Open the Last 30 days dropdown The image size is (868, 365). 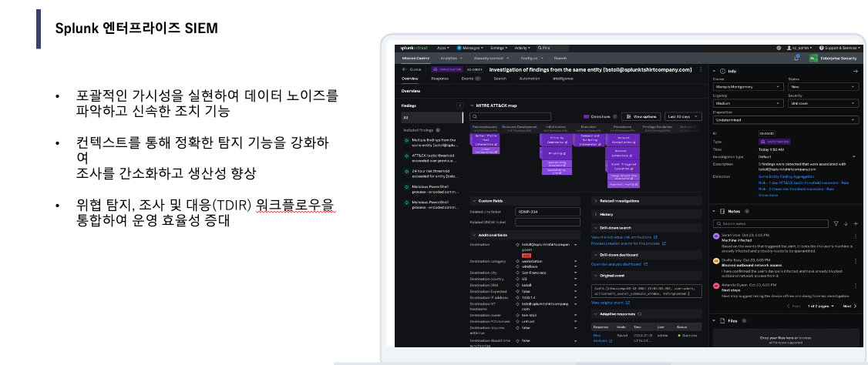684,116
